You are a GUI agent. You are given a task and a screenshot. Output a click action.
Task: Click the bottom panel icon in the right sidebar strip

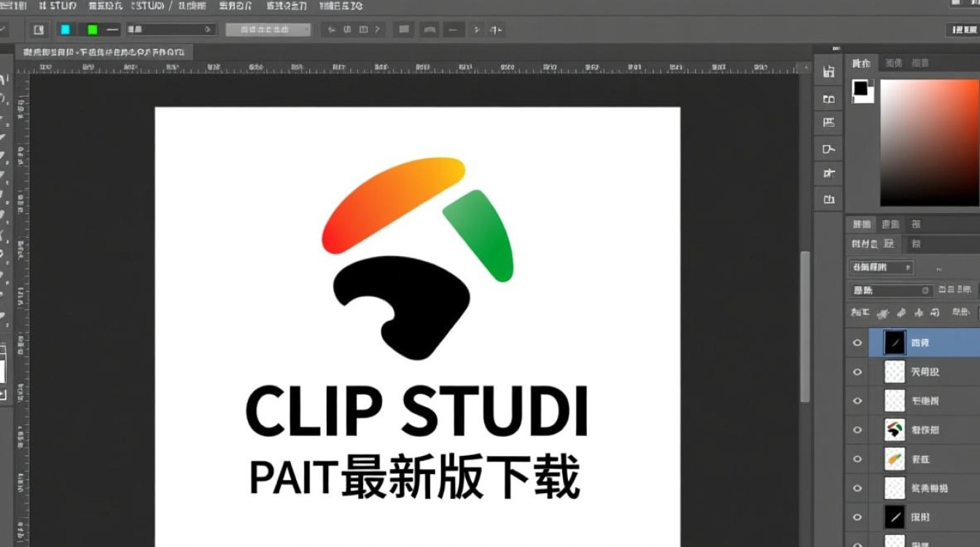pyautogui.click(x=828, y=199)
